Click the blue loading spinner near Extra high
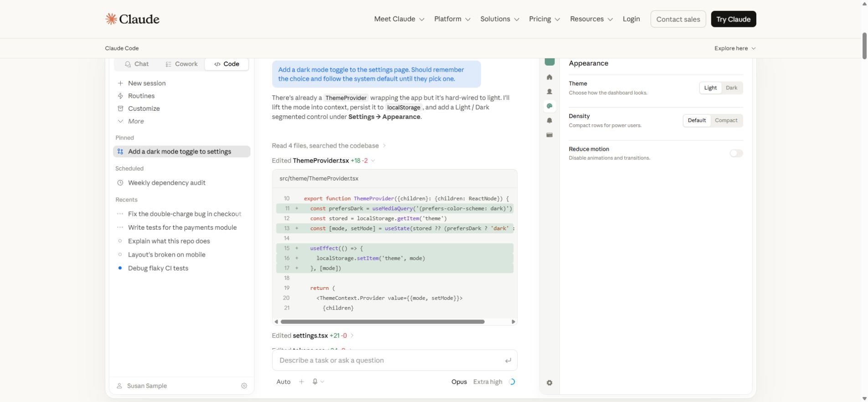868x402 pixels. coord(512,381)
